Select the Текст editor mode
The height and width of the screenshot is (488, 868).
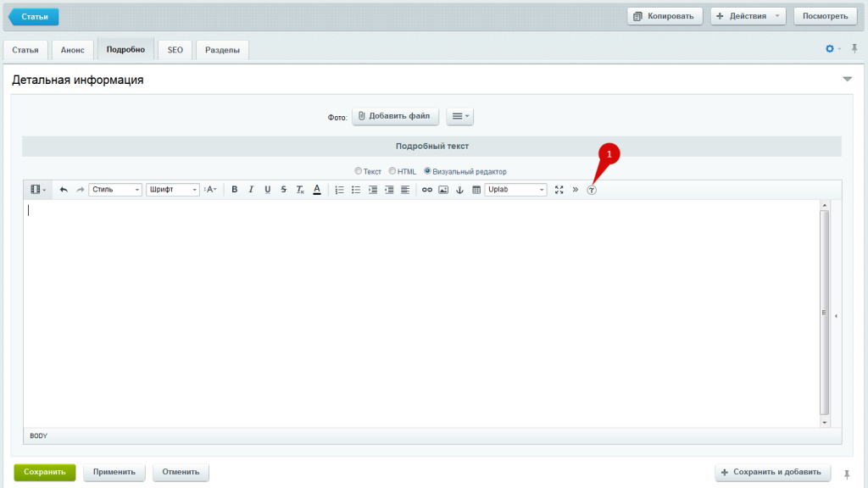coord(359,171)
